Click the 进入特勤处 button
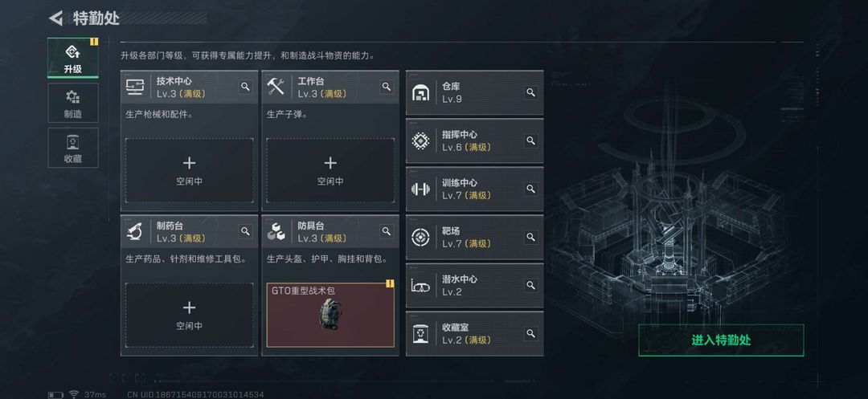 click(x=721, y=340)
